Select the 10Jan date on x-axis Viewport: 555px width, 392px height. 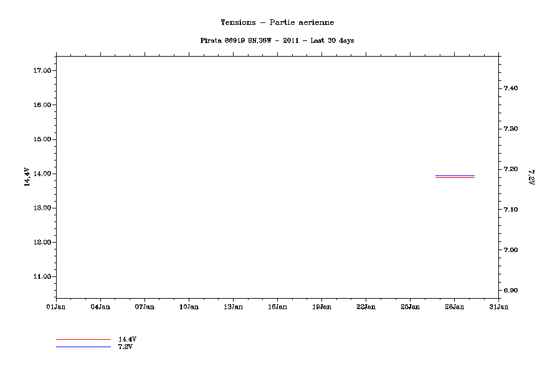[189, 306]
